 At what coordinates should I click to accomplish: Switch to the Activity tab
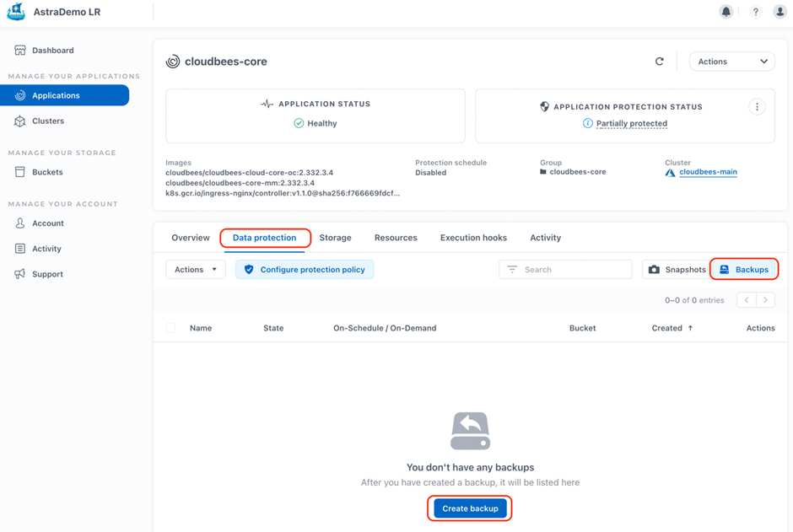click(545, 238)
